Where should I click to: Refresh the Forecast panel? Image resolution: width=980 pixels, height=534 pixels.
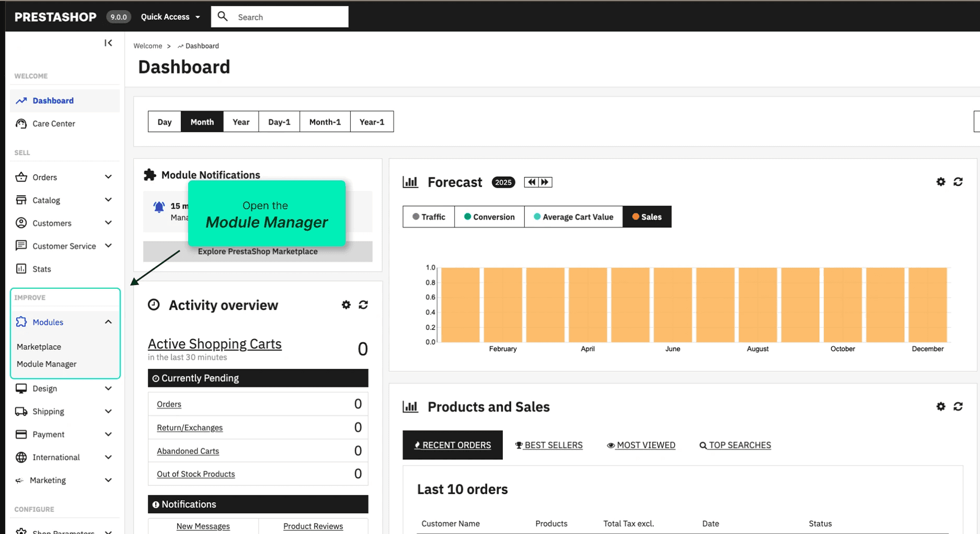coord(958,181)
